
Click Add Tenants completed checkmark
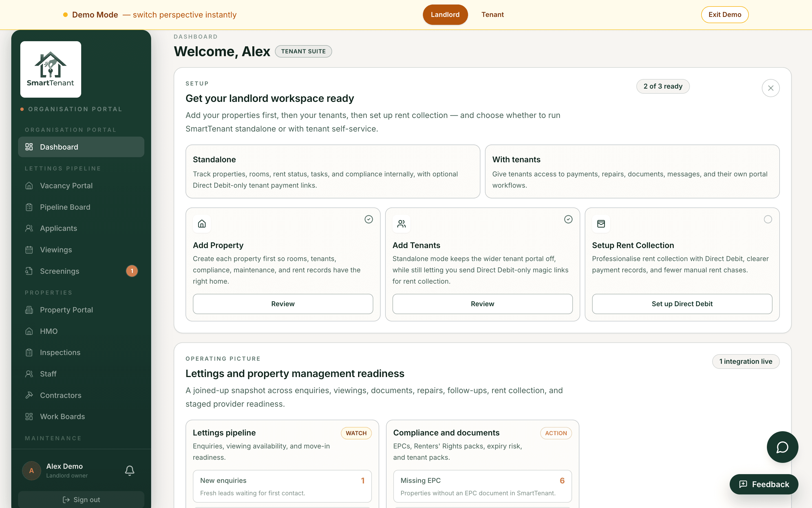point(568,219)
